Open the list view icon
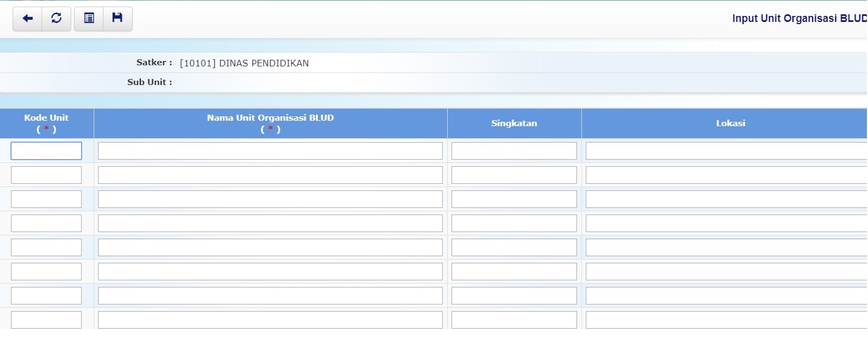 tap(89, 19)
